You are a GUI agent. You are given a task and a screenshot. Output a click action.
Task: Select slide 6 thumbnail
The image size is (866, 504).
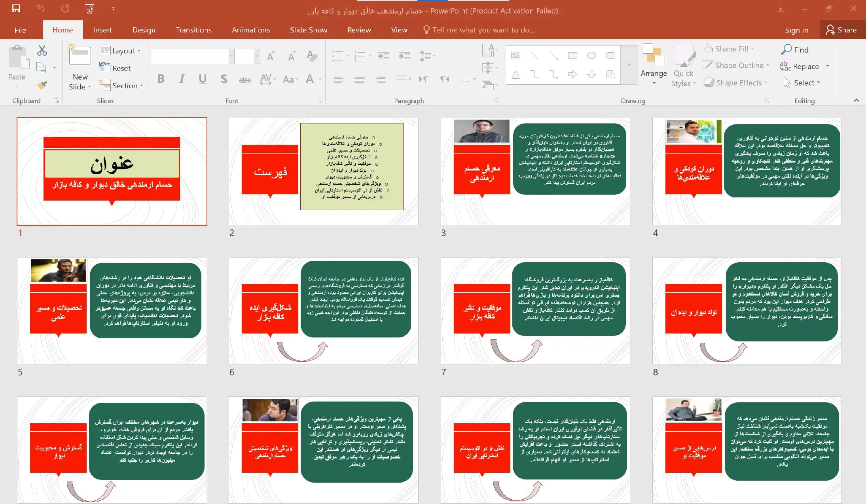(x=323, y=311)
